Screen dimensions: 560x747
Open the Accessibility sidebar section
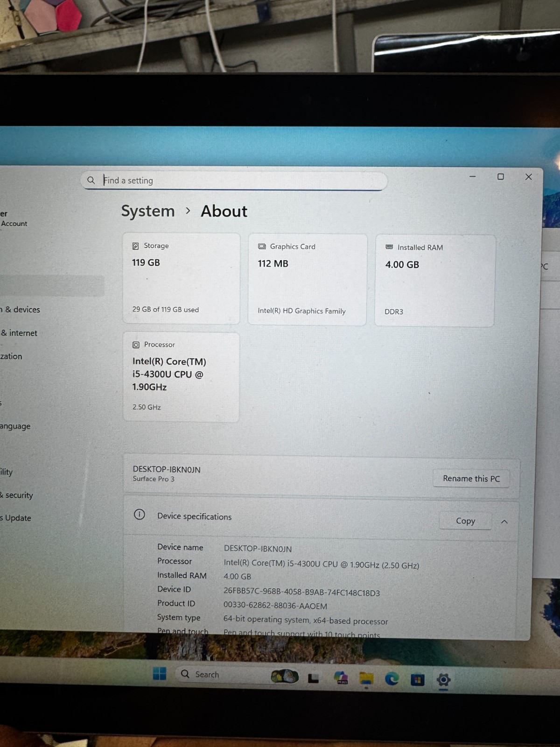pos(7,472)
